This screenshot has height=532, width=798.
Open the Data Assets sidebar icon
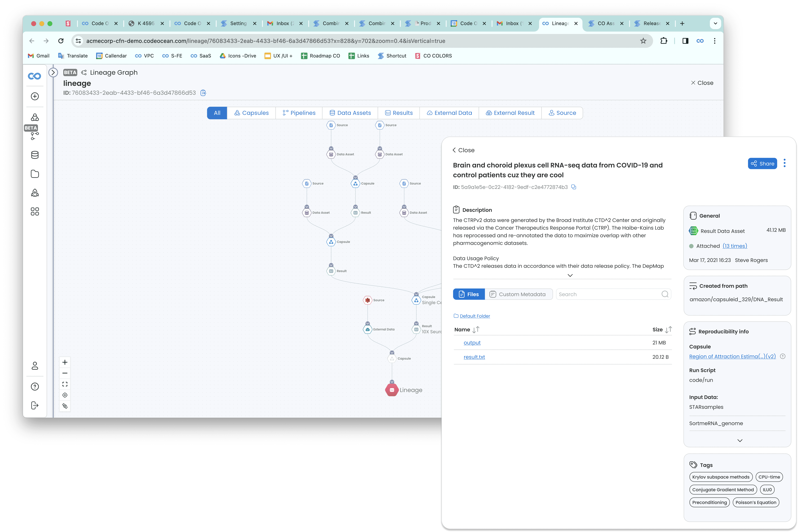point(35,155)
